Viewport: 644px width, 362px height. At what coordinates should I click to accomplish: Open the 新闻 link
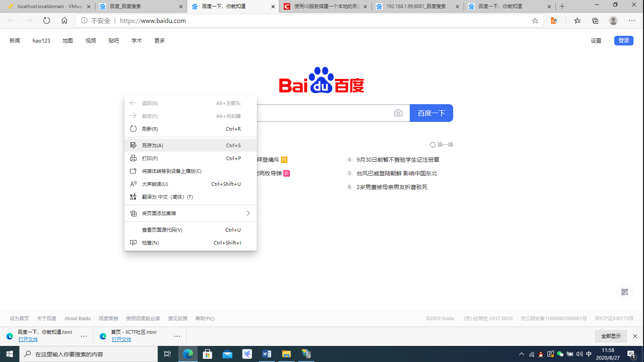(15, 41)
